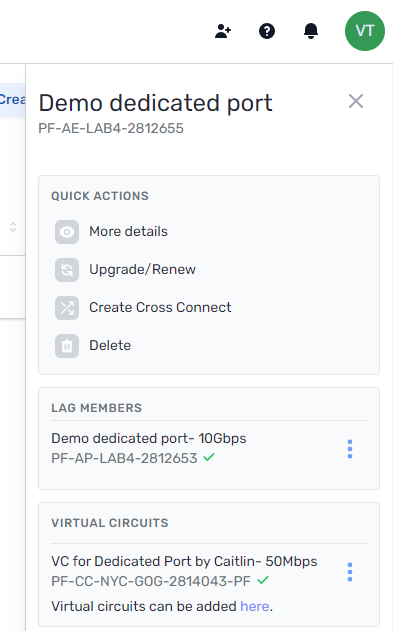The height and width of the screenshot is (631, 393).
Task: Click the partially visible Create button
Action: click(12, 100)
